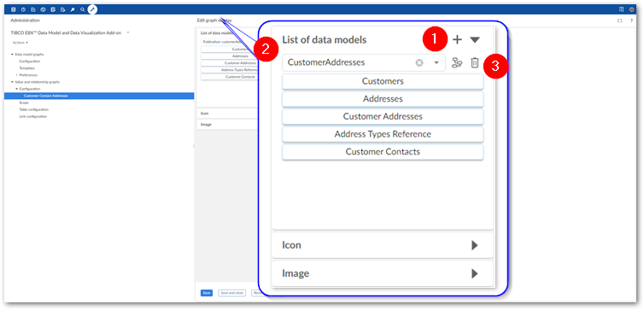Image resolution: width=644 pixels, height=310 pixels.
Task: Click the search magnifier icon in top bar
Action: click(83, 9)
